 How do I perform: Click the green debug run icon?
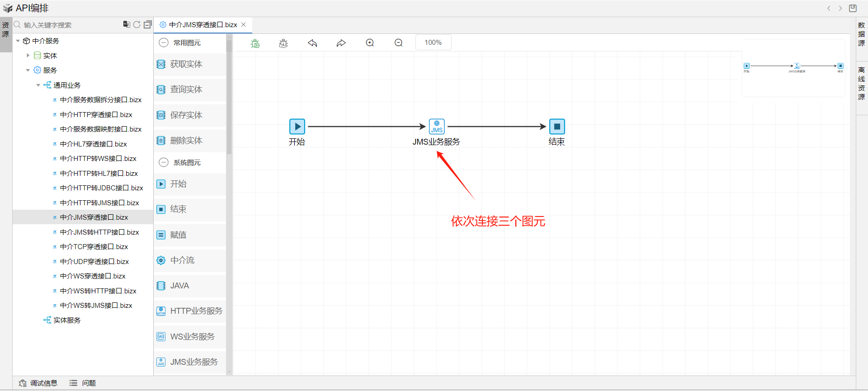click(255, 43)
